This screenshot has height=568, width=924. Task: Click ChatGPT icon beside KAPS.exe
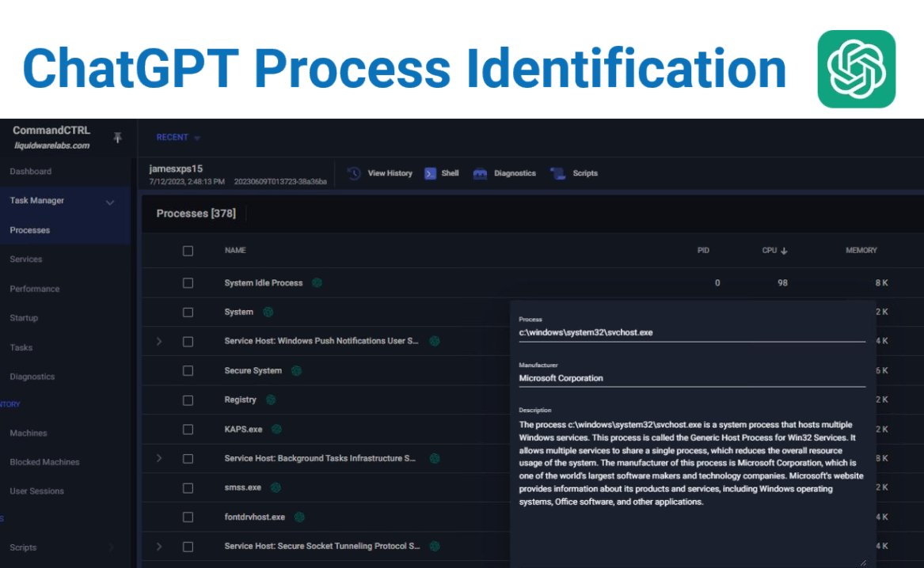point(276,429)
